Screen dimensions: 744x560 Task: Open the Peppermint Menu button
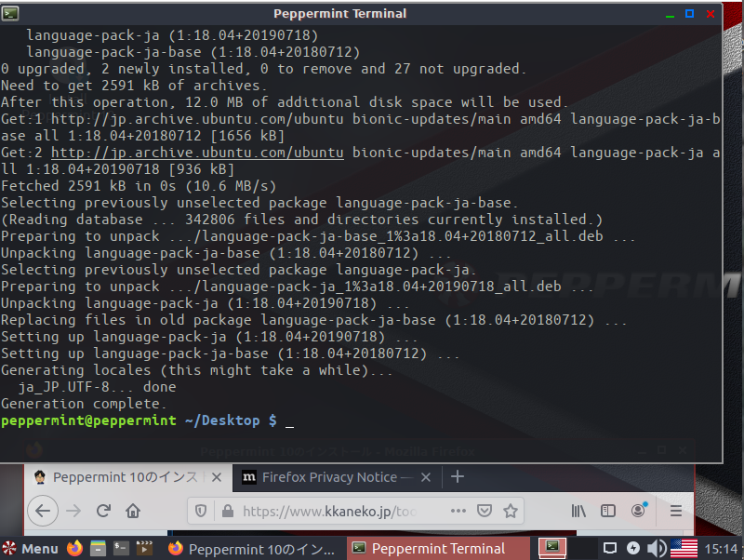tap(31, 549)
